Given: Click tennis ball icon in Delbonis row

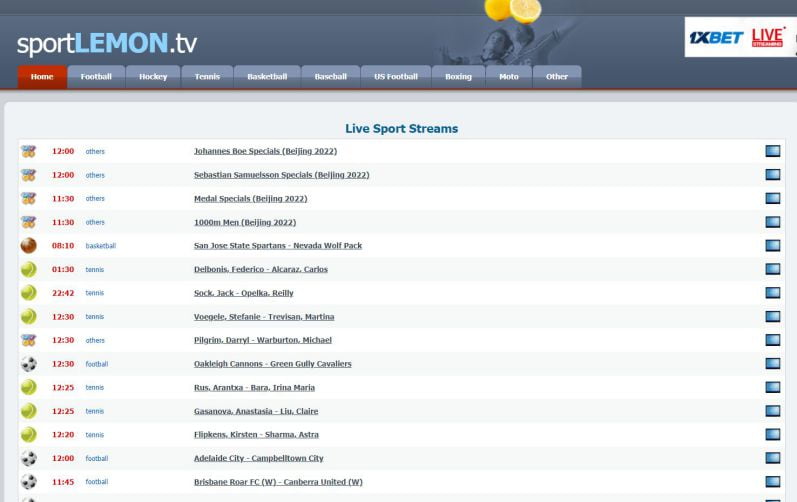Looking at the screenshot, I should [28, 269].
